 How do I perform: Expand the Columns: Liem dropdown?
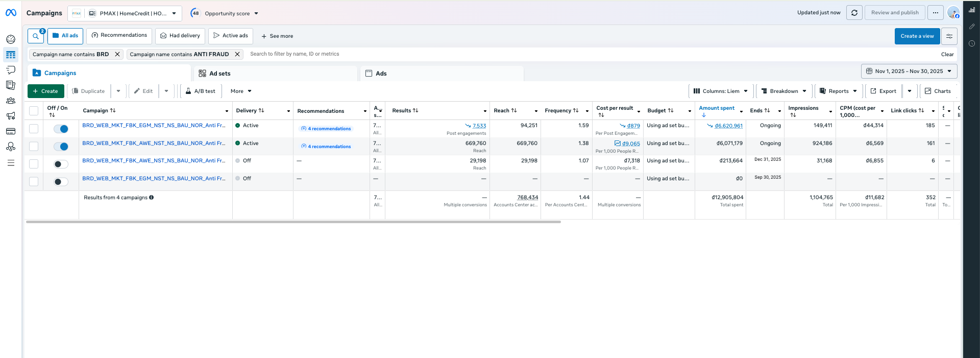720,91
